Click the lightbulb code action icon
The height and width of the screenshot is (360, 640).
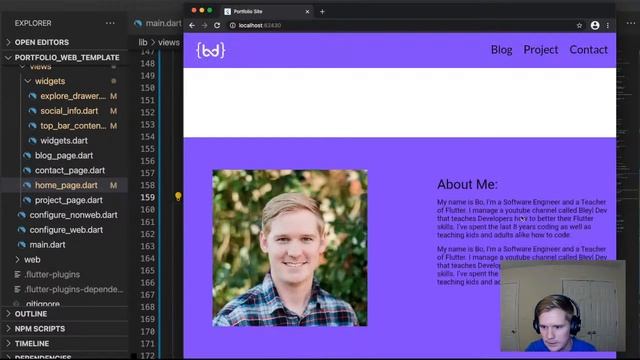[x=178, y=196]
